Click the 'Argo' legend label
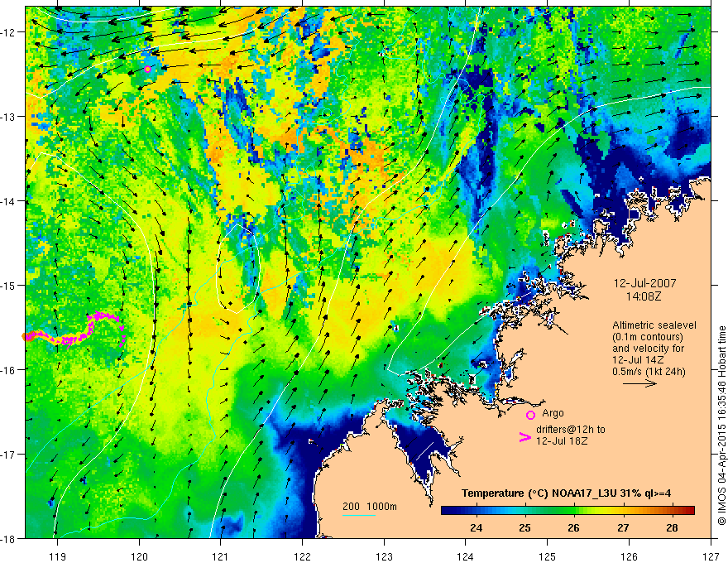This screenshot has width=728, height=563. pyautogui.click(x=553, y=413)
